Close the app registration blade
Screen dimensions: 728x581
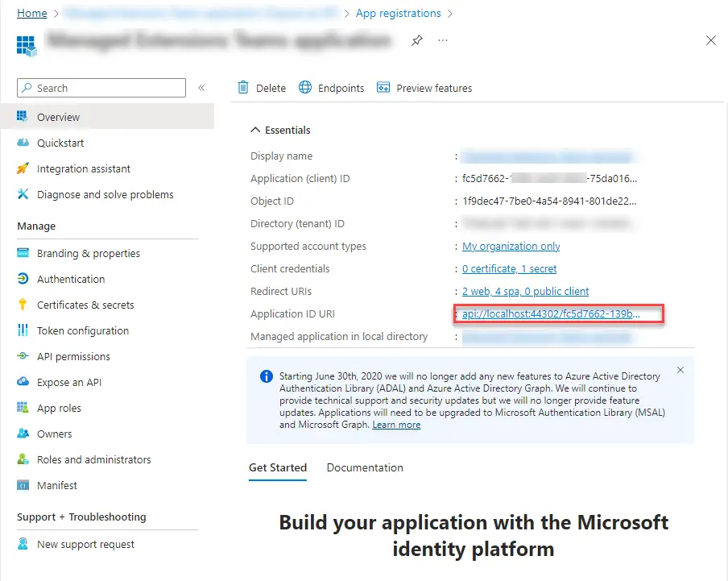point(711,40)
